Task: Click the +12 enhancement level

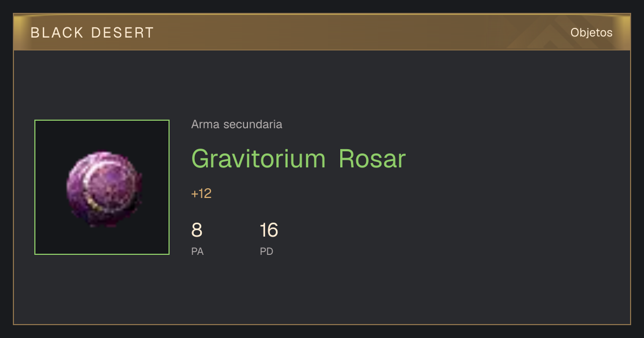Action: [201, 194]
